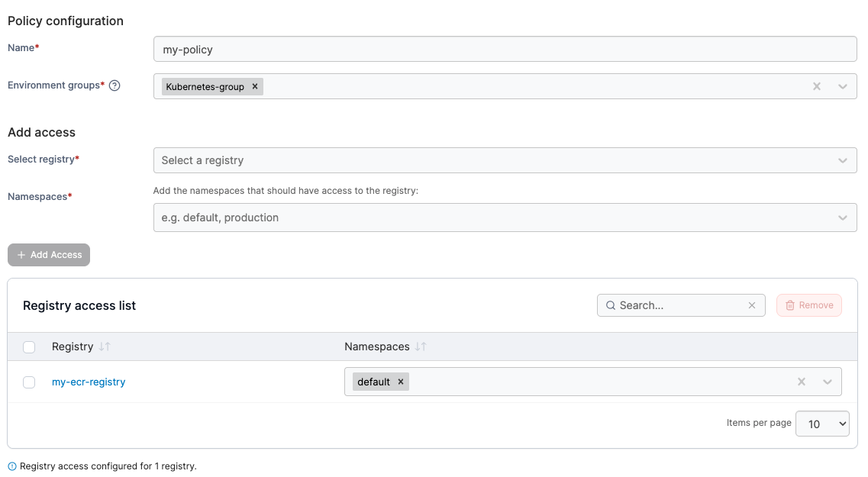Click the Environment groups help icon
This screenshot has width=868, height=477.
[x=115, y=85]
